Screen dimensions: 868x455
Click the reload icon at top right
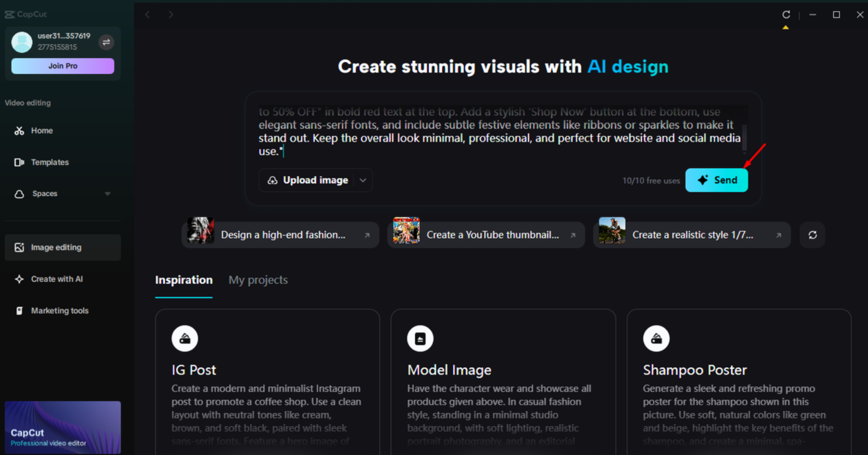[x=786, y=14]
